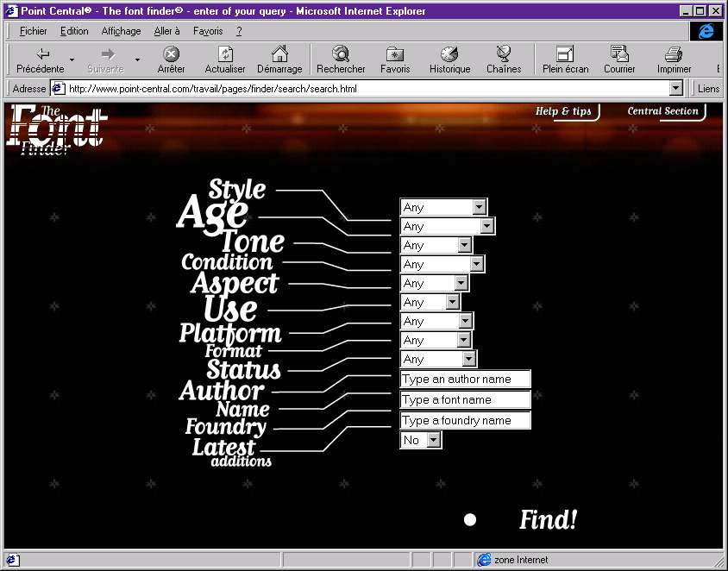The width and height of the screenshot is (728, 571).
Task: Click the page icon in the status bar
Action: (x=12, y=560)
